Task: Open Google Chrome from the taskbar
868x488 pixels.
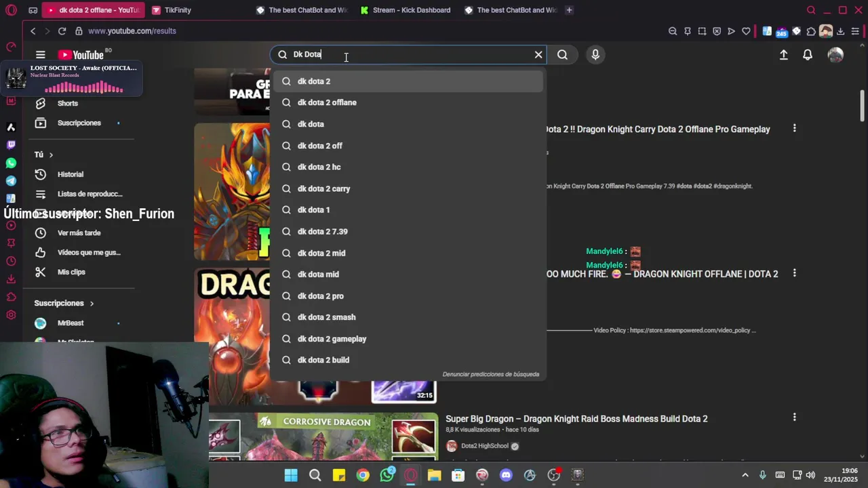Action: [x=363, y=475]
